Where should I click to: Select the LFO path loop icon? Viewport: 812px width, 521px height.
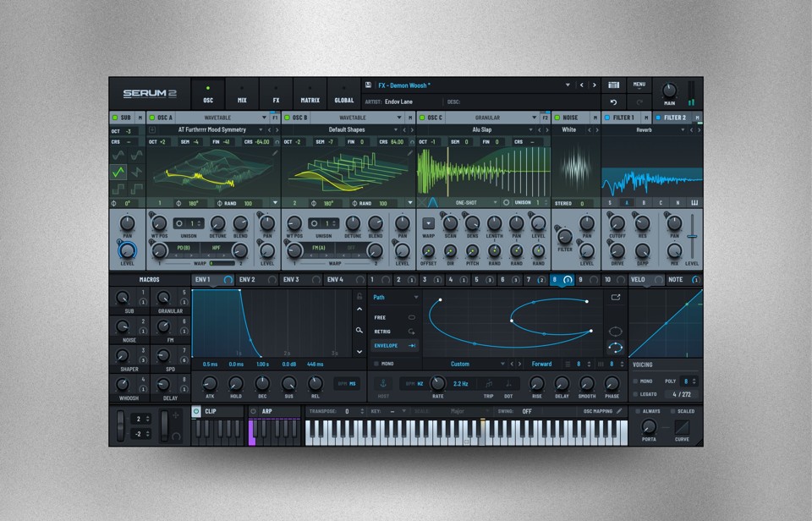click(x=615, y=348)
